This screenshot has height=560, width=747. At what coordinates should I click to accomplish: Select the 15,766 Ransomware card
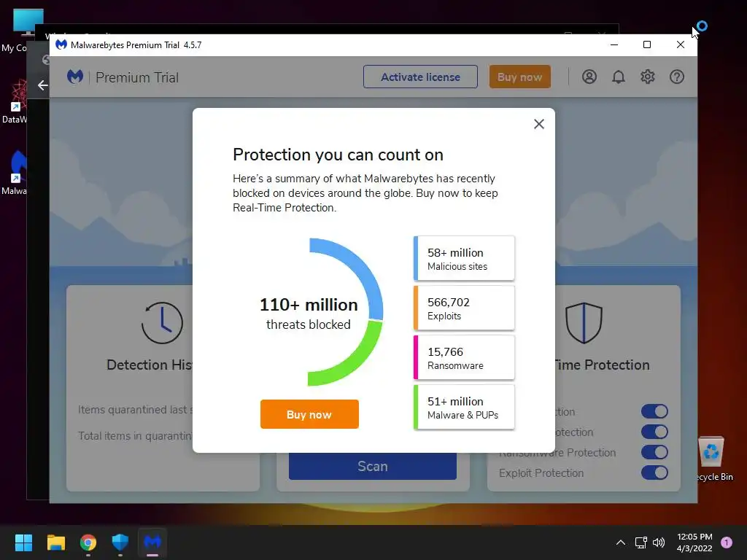[464, 357]
